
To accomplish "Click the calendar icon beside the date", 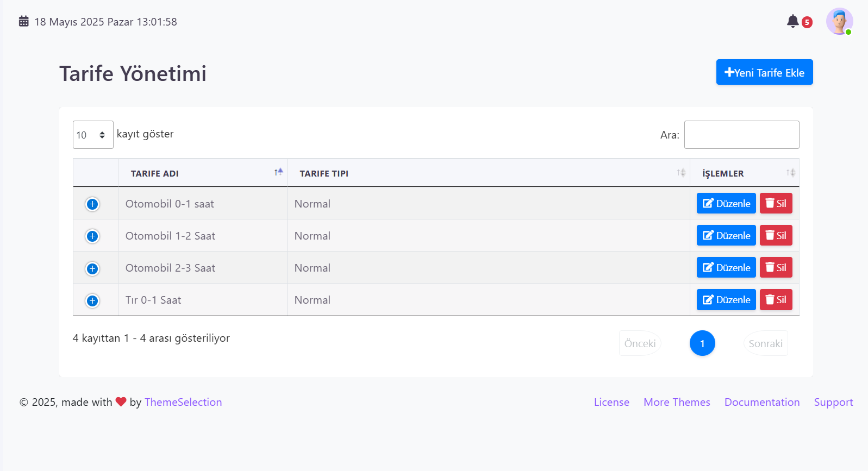I will (x=24, y=22).
